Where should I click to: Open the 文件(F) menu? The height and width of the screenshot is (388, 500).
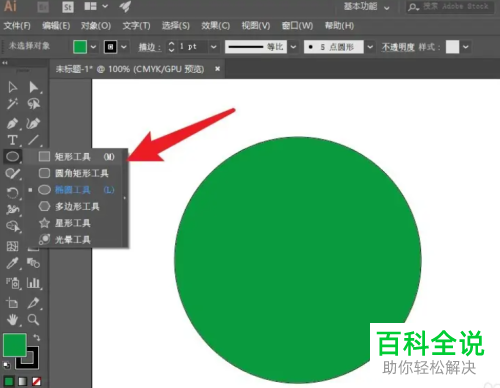click(x=17, y=26)
